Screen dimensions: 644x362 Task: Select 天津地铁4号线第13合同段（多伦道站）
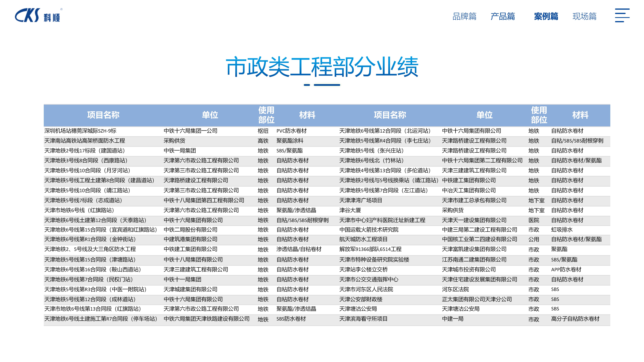385,171
